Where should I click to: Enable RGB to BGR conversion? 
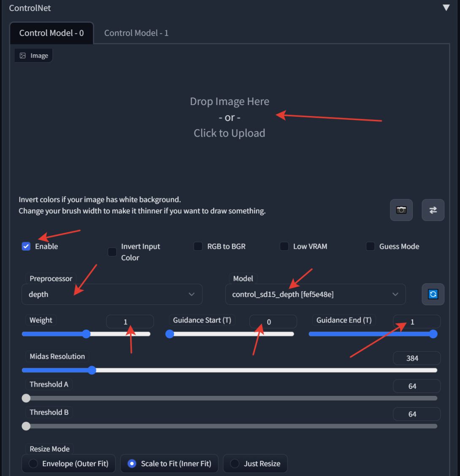(198, 246)
